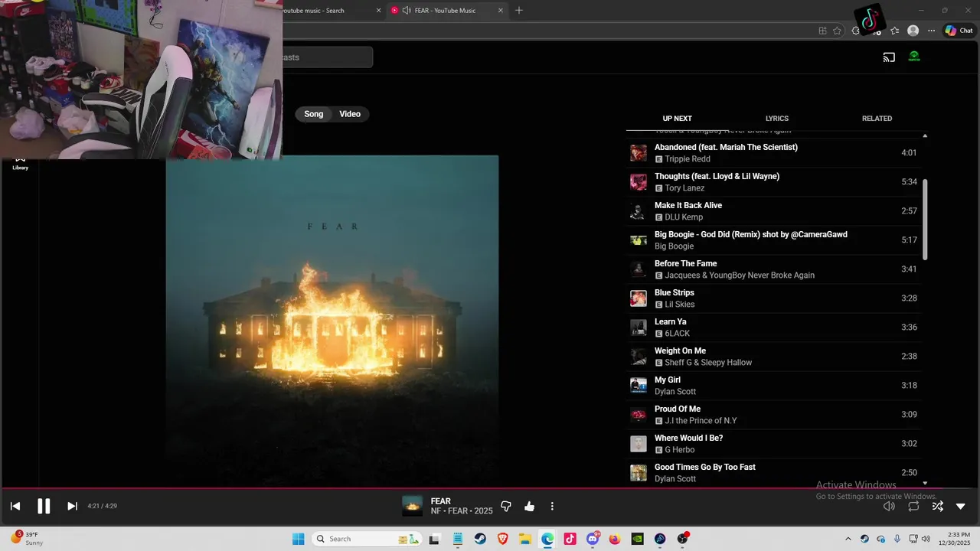
Task: Open the browser profile avatar
Action: click(913, 31)
